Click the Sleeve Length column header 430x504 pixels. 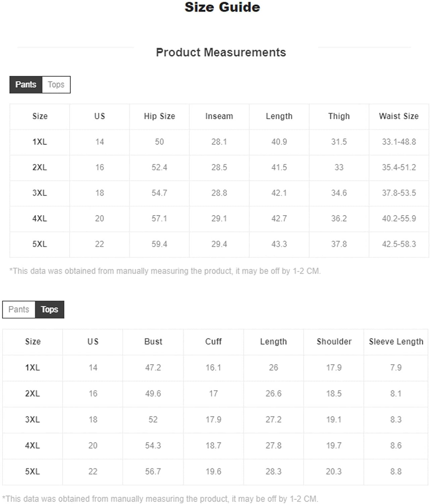pyautogui.click(x=396, y=342)
